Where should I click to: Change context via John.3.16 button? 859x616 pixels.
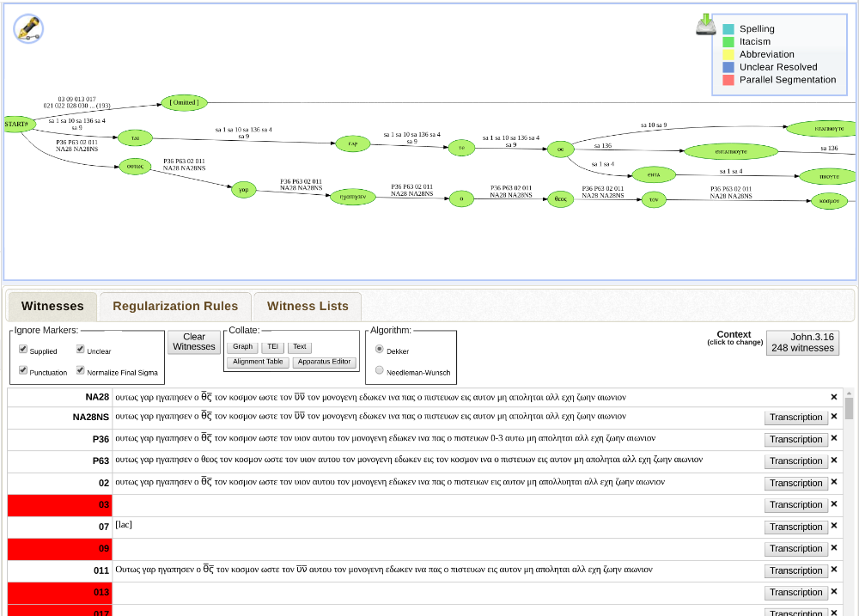coord(802,342)
